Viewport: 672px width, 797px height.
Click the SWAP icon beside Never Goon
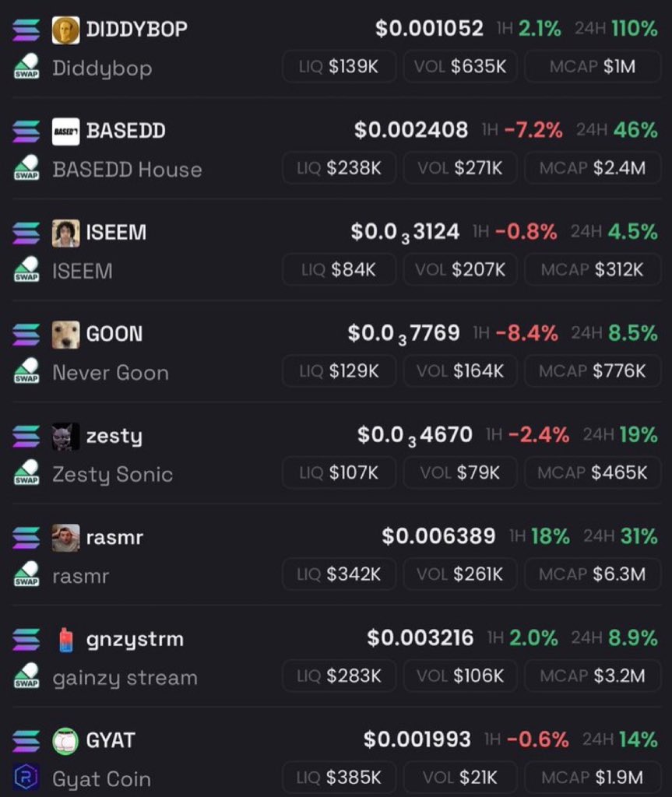pyautogui.click(x=26, y=371)
